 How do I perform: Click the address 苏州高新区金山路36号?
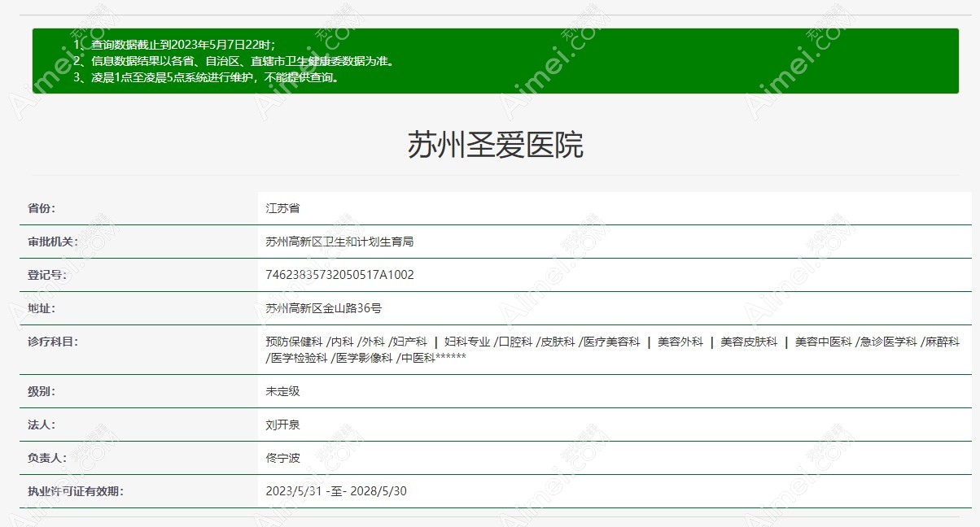[323, 308]
